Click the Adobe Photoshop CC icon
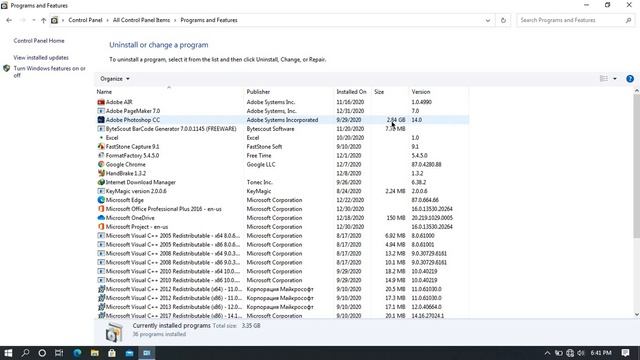The image size is (640, 360). [101, 120]
